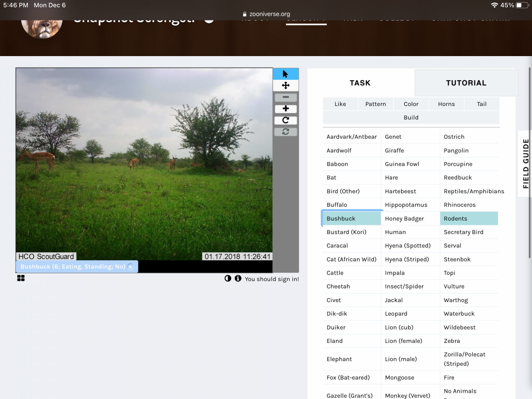532x399 pixels.
Task: Pick Pangolin in the species list
Action: coord(469,150)
